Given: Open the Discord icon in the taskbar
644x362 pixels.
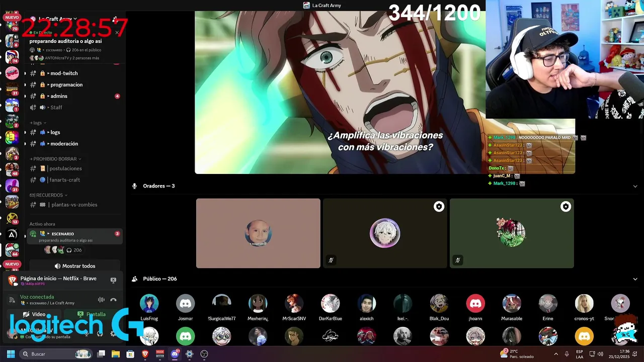Looking at the screenshot, I should point(175,354).
